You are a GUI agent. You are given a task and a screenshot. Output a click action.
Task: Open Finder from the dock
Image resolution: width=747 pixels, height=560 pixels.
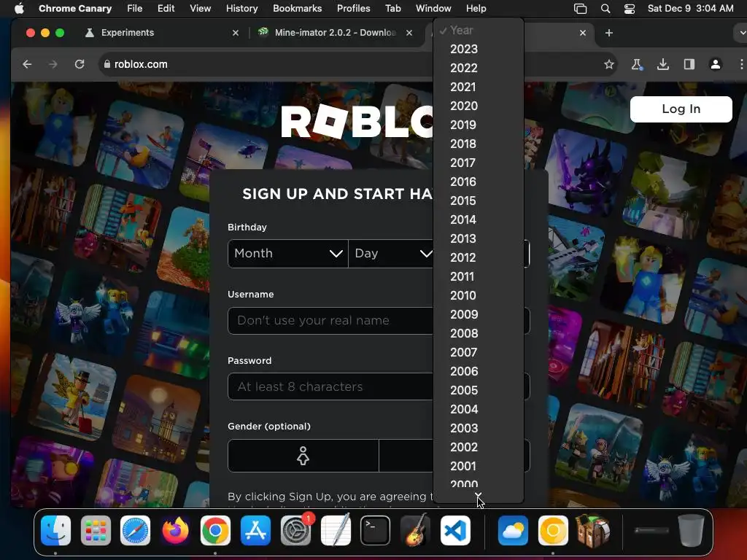coord(55,530)
